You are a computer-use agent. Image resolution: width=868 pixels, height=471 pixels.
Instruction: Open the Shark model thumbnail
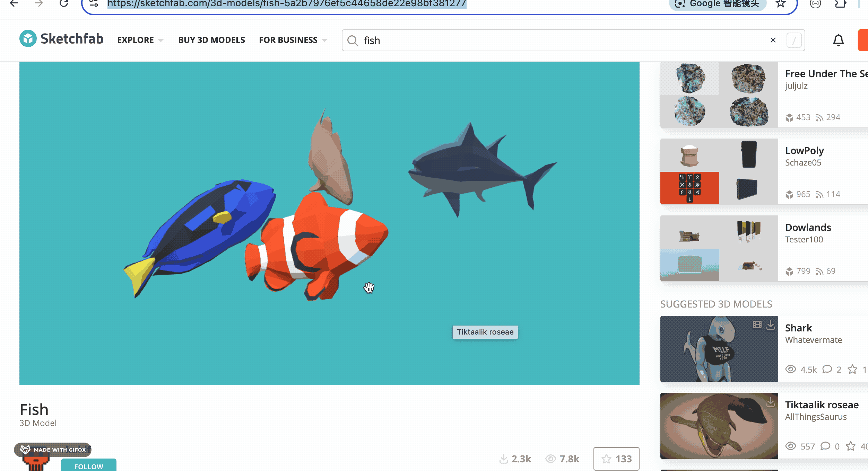click(x=719, y=349)
